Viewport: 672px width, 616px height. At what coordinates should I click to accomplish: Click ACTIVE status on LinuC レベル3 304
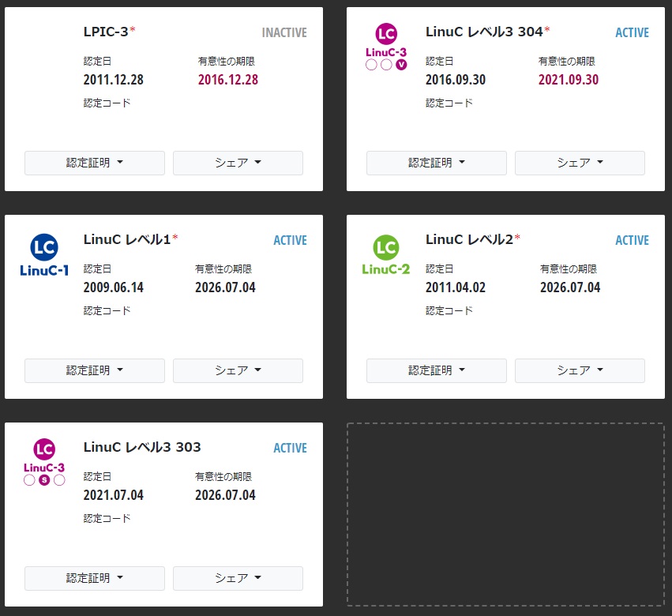(633, 32)
